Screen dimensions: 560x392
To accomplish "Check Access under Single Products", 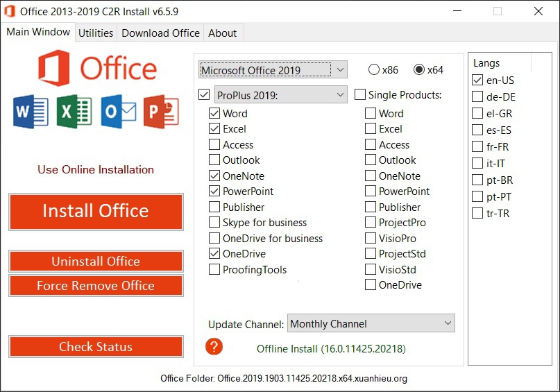I will click(371, 144).
